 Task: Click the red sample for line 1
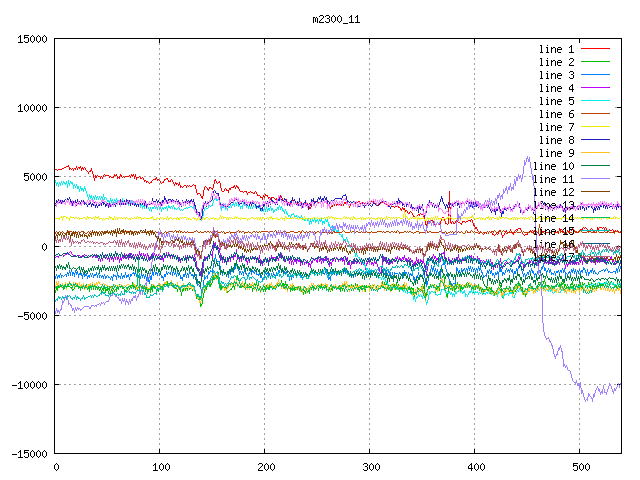point(595,49)
